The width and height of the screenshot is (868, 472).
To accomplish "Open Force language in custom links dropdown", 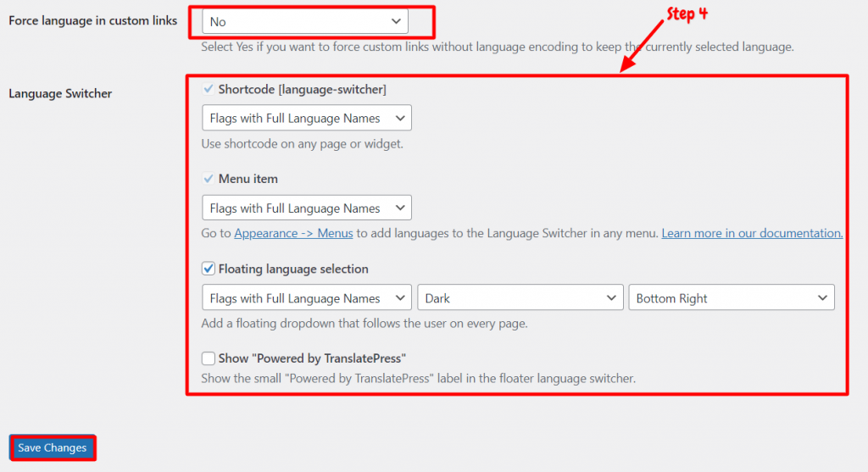I will coord(305,21).
